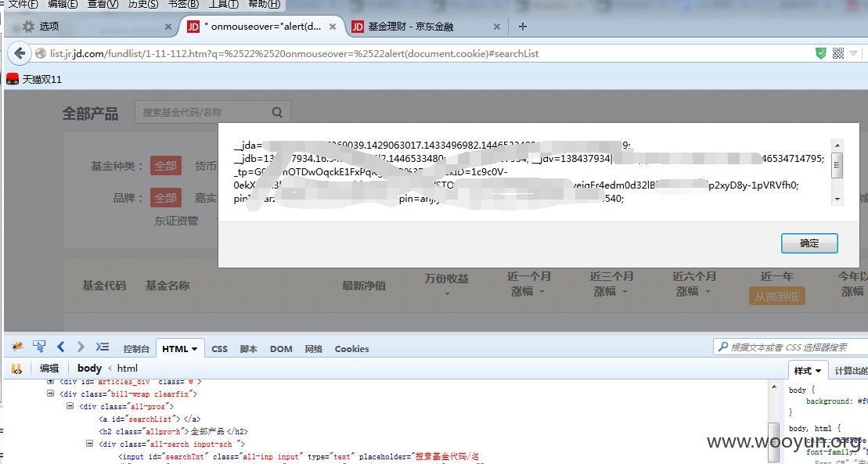Switch to Firebug Cookies panel
868x464 pixels.
click(351, 349)
